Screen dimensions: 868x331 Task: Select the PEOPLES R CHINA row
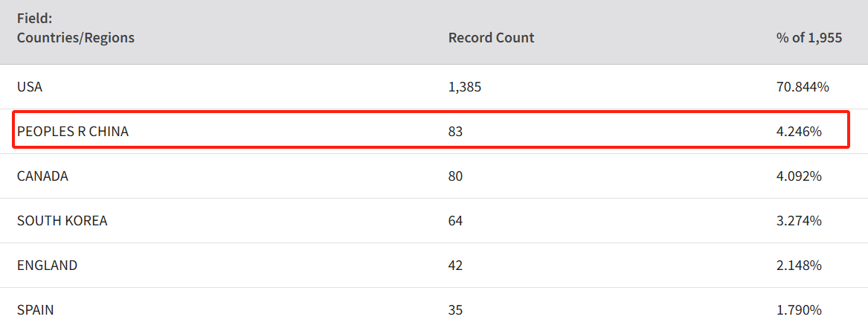[431, 129]
